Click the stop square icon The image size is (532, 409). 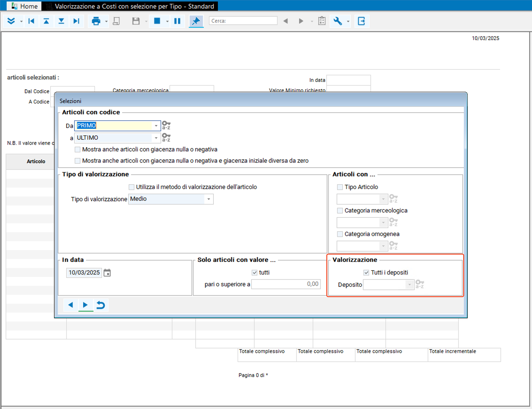157,21
